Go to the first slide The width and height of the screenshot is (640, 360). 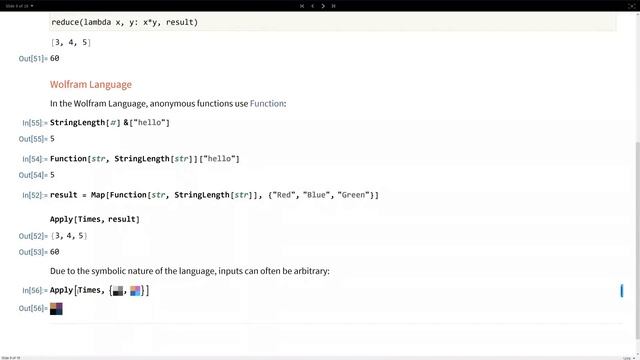pos(302,6)
